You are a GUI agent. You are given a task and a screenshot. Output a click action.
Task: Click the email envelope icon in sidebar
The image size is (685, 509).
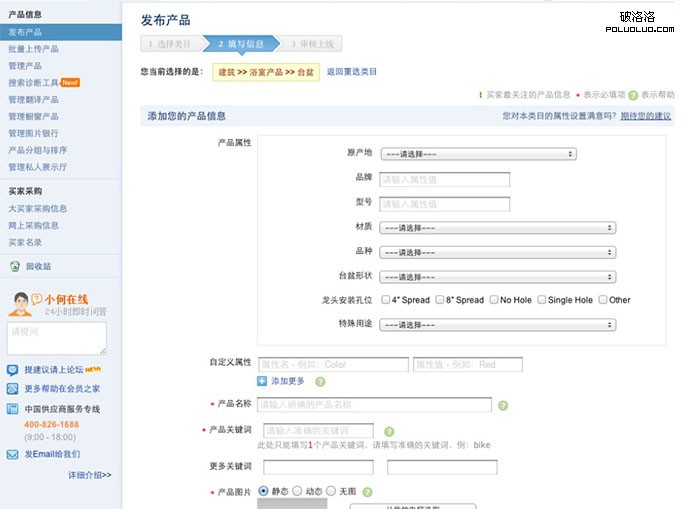[x=12, y=454]
